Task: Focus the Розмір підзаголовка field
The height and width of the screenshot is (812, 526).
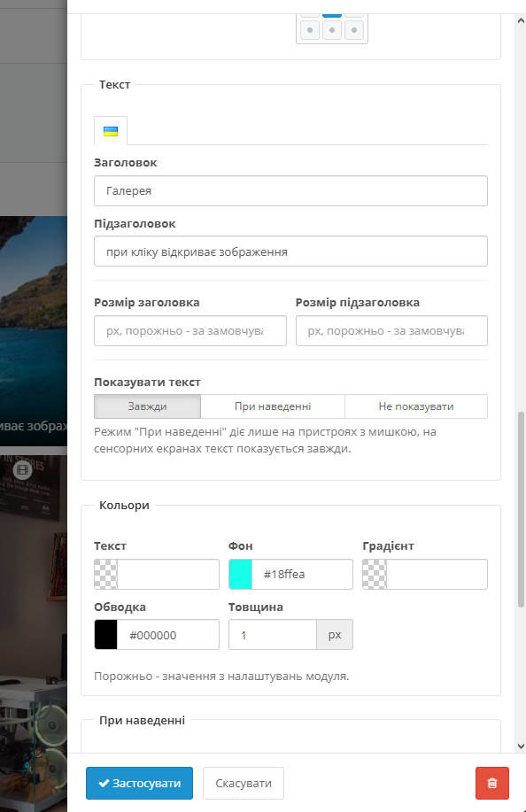Action: (x=391, y=331)
